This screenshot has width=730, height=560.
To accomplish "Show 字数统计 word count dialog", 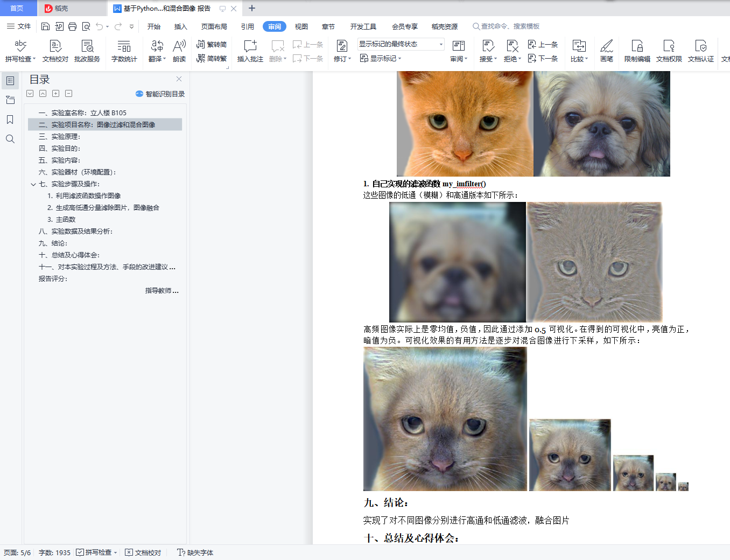I will pos(124,51).
